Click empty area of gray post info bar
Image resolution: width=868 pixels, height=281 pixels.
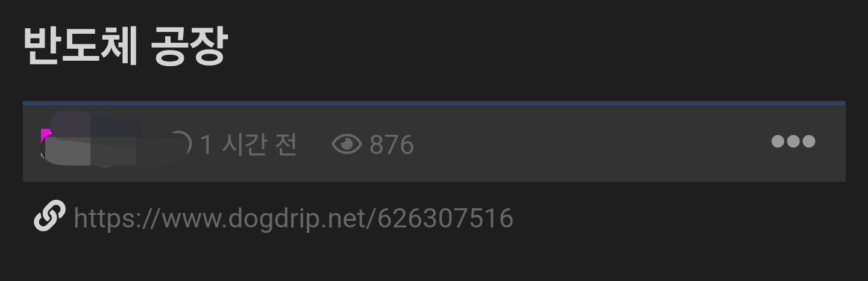pos(591,144)
